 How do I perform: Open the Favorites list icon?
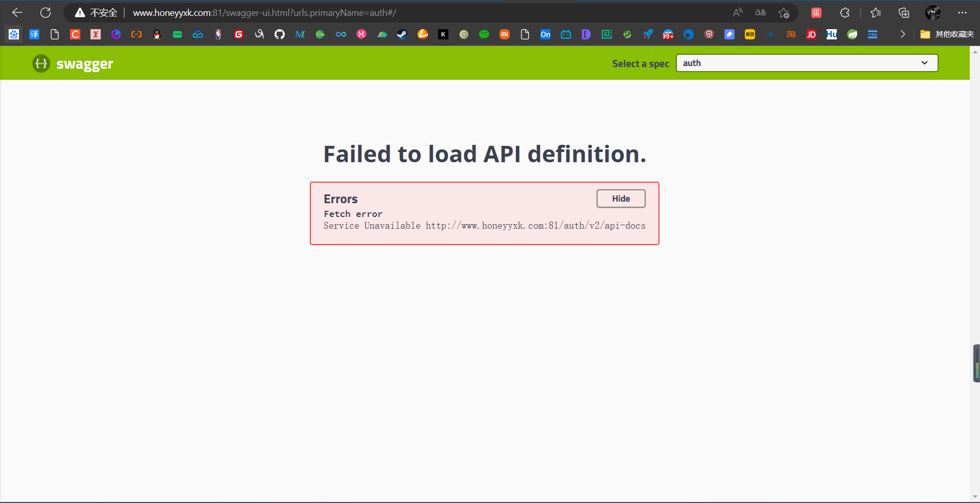coord(876,13)
